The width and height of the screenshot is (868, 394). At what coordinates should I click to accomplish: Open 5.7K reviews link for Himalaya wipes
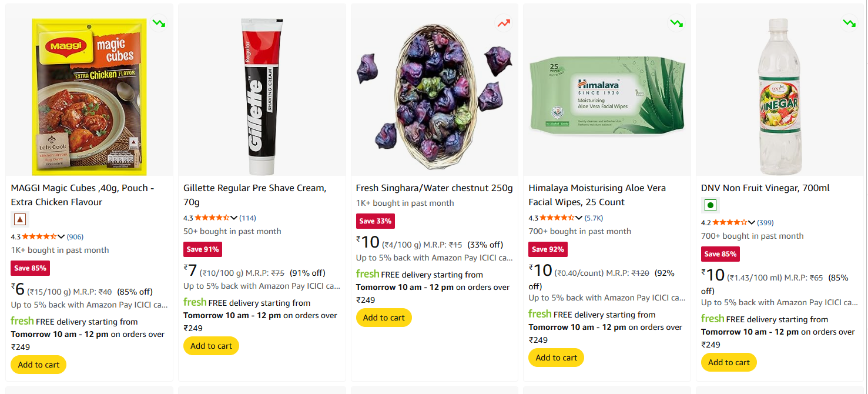[594, 218]
